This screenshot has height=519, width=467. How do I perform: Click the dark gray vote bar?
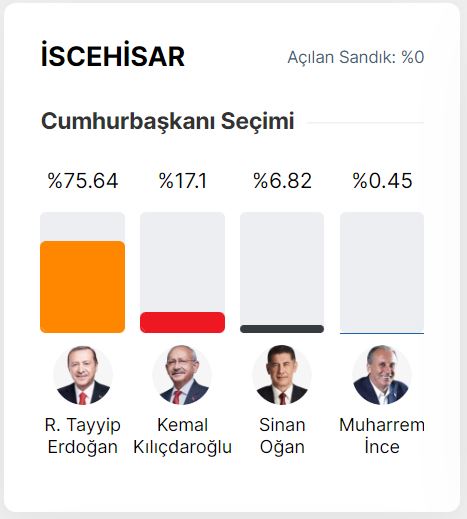click(x=282, y=329)
